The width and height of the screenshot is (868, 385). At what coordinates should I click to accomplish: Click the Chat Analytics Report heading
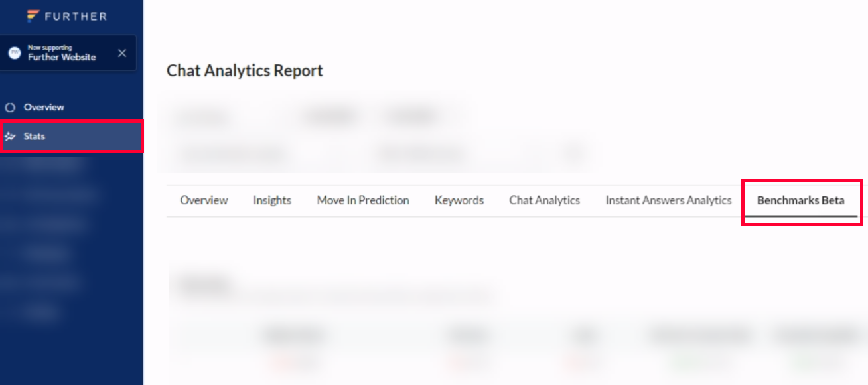245,70
